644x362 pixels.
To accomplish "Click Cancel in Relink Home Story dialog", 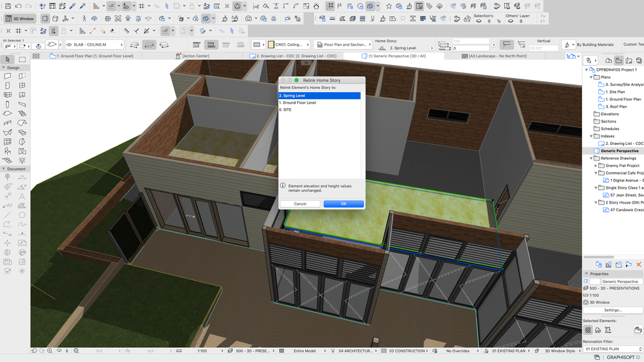I will pos(300,204).
